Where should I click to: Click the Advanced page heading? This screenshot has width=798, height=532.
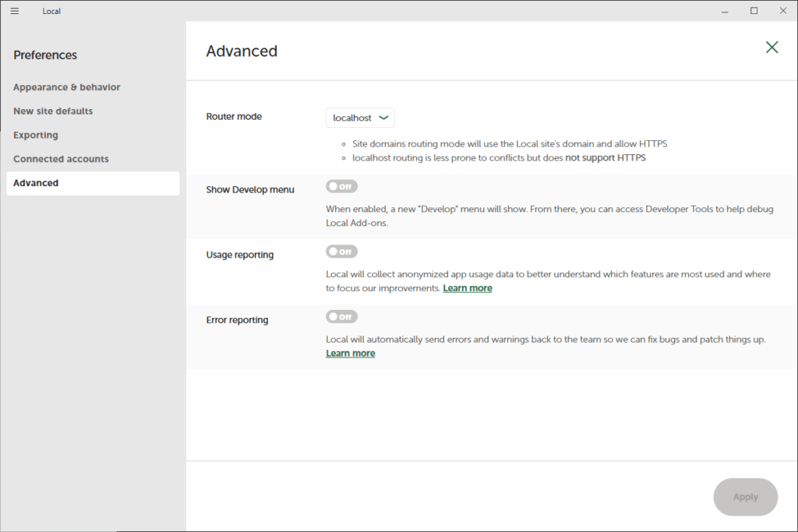click(242, 51)
